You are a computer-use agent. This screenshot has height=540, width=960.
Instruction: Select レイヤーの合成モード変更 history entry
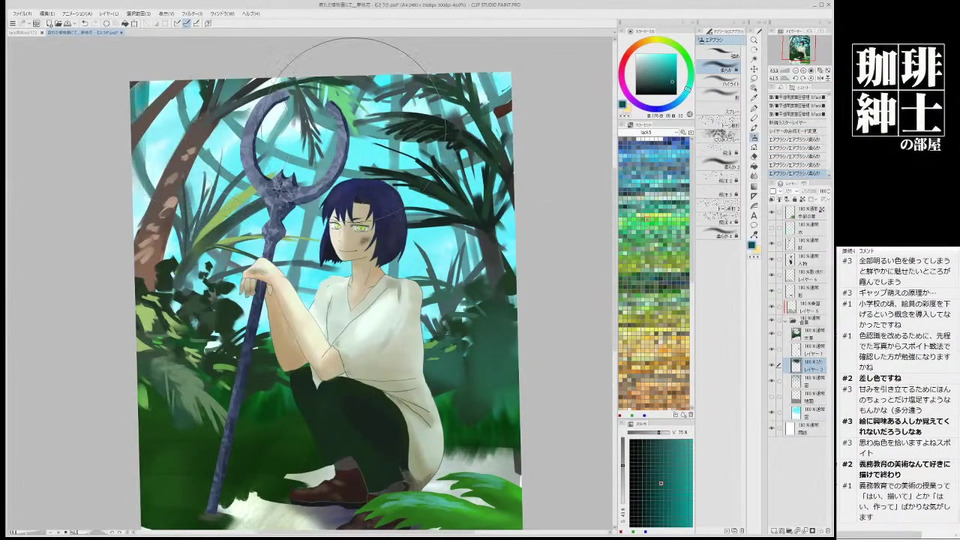coord(798,131)
